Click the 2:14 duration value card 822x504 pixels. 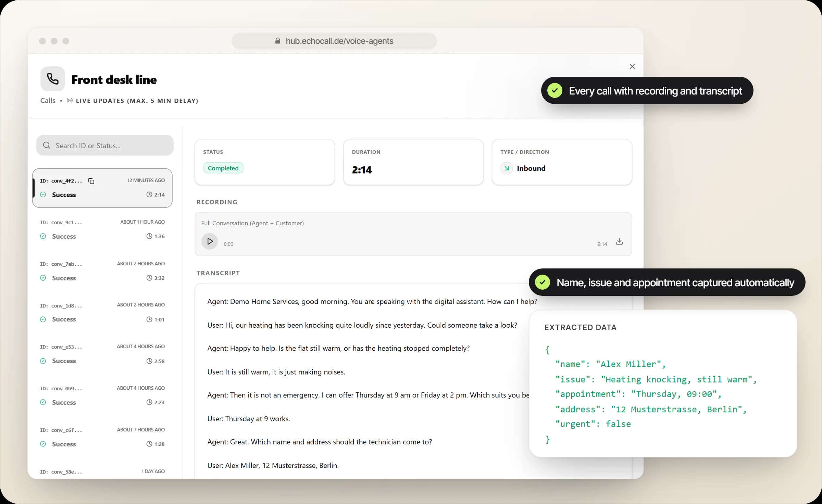(x=413, y=162)
